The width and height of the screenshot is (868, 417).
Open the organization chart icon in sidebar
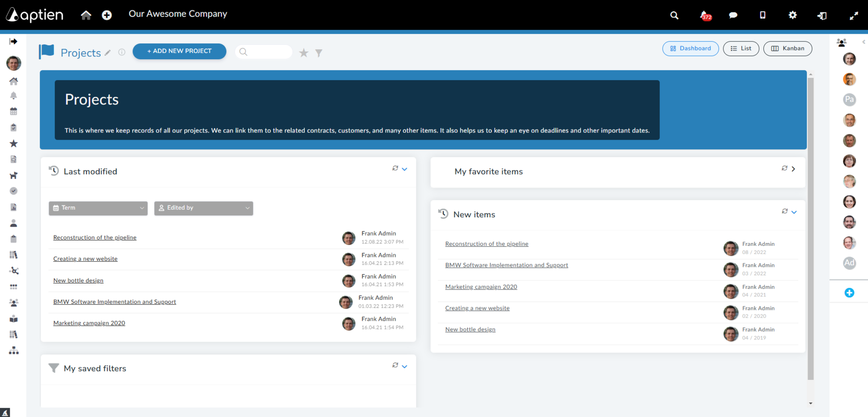(x=14, y=350)
